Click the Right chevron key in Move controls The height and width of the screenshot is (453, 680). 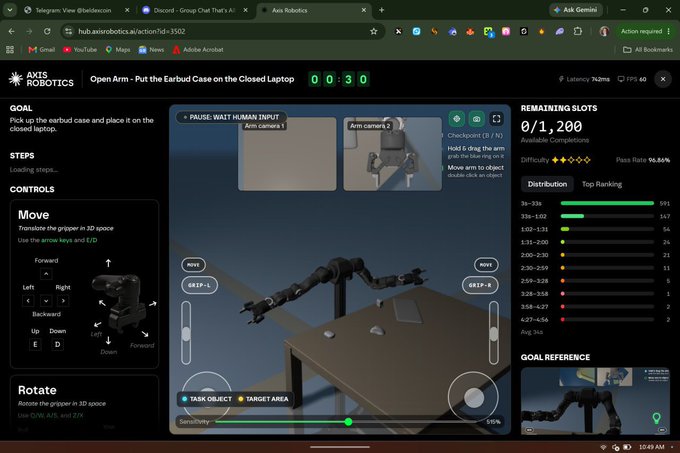(x=63, y=300)
